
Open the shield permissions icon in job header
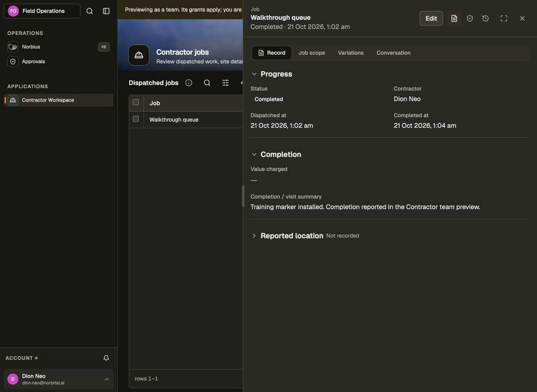coord(470,18)
